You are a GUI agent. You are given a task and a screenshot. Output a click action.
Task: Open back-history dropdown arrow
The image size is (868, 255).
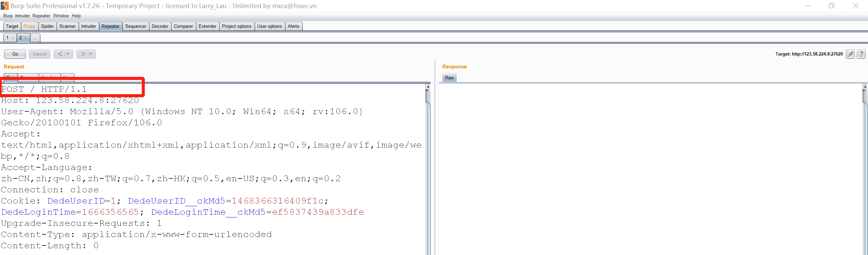(68, 54)
